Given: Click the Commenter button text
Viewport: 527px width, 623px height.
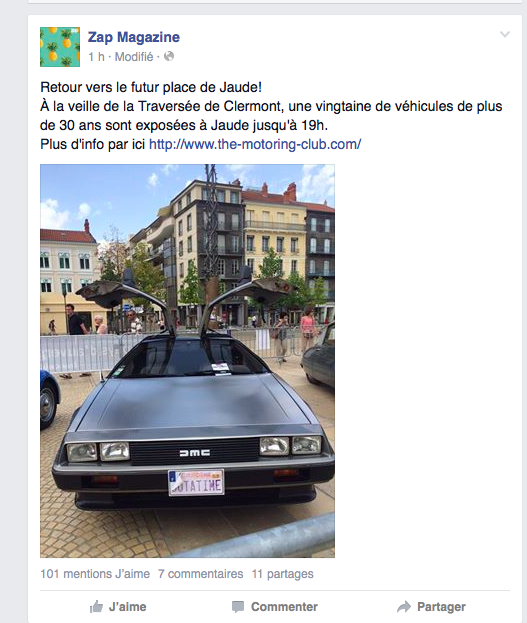Looking at the screenshot, I should (x=284, y=607).
